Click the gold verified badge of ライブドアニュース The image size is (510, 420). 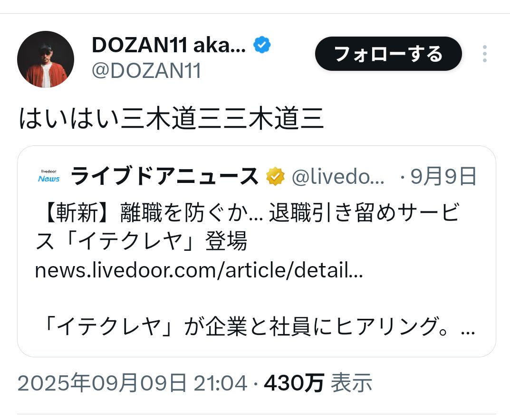(275, 176)
